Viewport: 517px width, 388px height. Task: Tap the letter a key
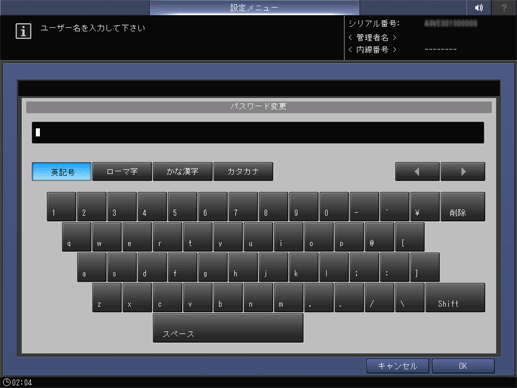coord(92,267)
